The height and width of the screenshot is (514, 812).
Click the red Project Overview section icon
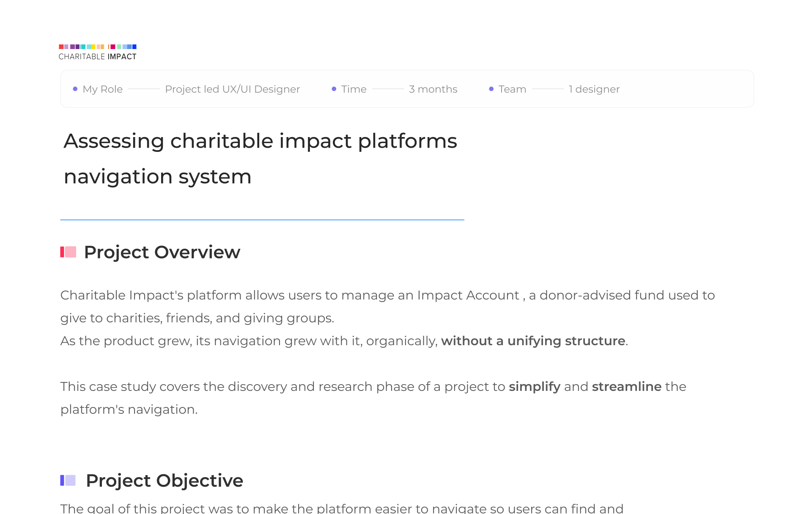point(68,252)
